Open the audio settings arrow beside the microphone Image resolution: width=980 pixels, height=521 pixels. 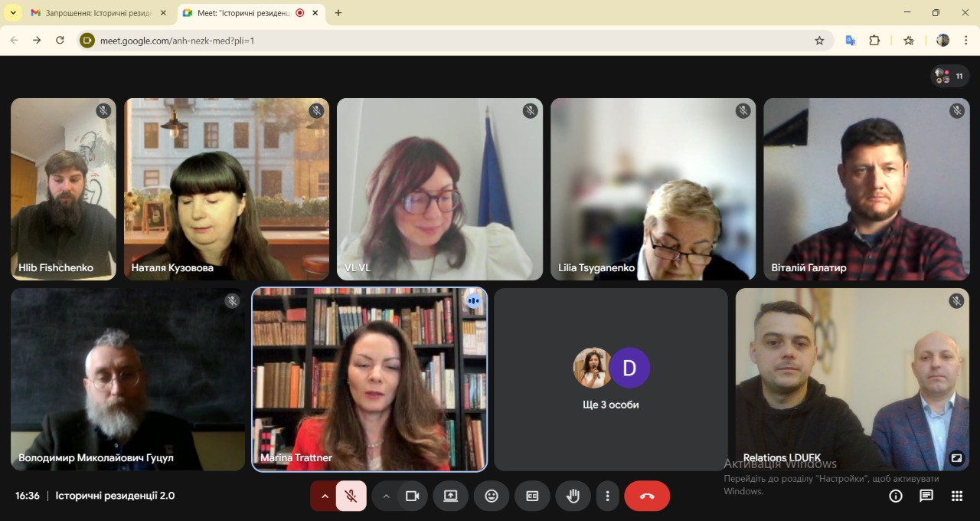[325, 496]
